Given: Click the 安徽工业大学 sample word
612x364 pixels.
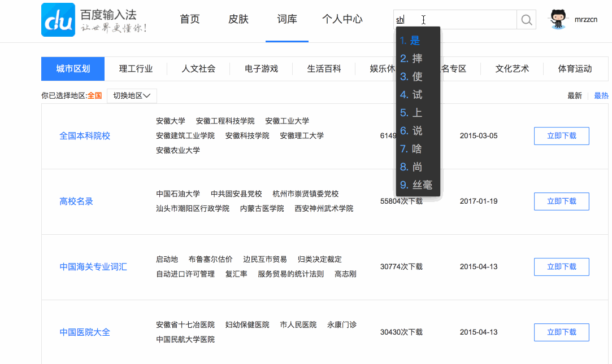Looking at the screenshot, I should [287, 121].
